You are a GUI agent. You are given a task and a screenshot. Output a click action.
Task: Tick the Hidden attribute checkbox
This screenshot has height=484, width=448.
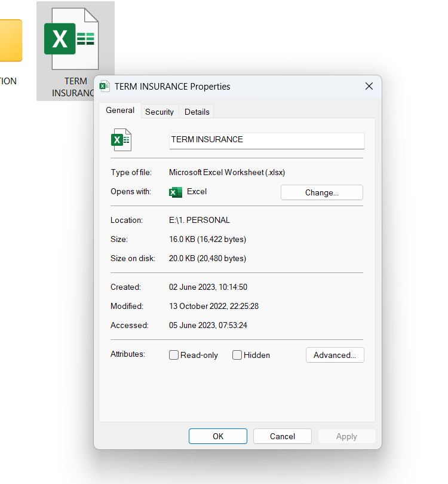237,355
